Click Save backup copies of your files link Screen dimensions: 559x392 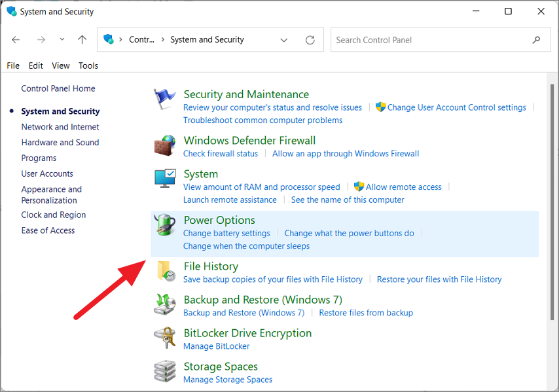pyautogui.click(x=273, y=279)
